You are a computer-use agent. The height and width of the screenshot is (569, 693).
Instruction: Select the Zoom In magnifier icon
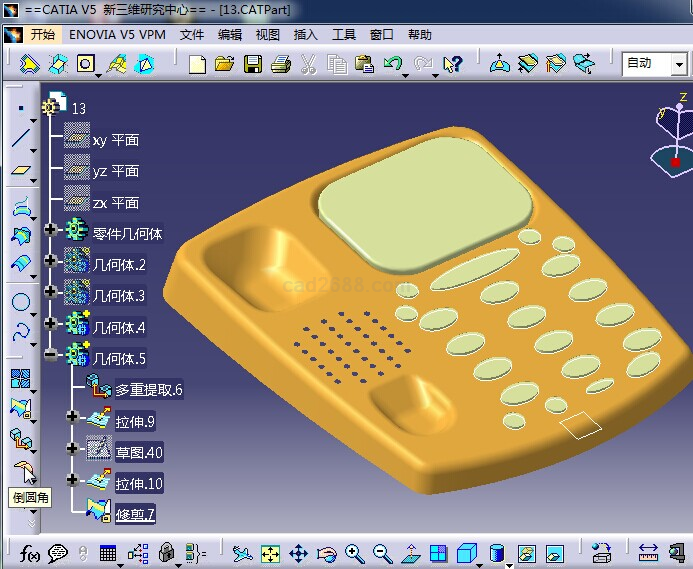click(354, 553)
